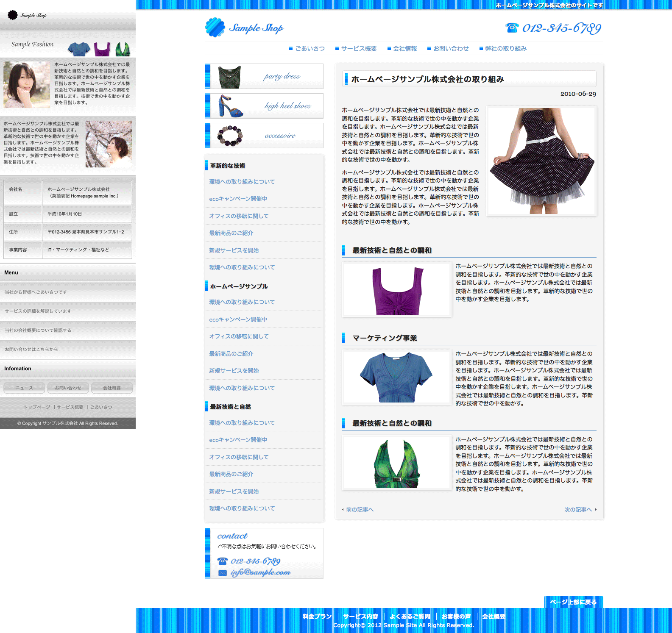The height and width of the screenshot is (633, 672).
Task: Click the polka dot dress photo
Action: coord(541,161)
